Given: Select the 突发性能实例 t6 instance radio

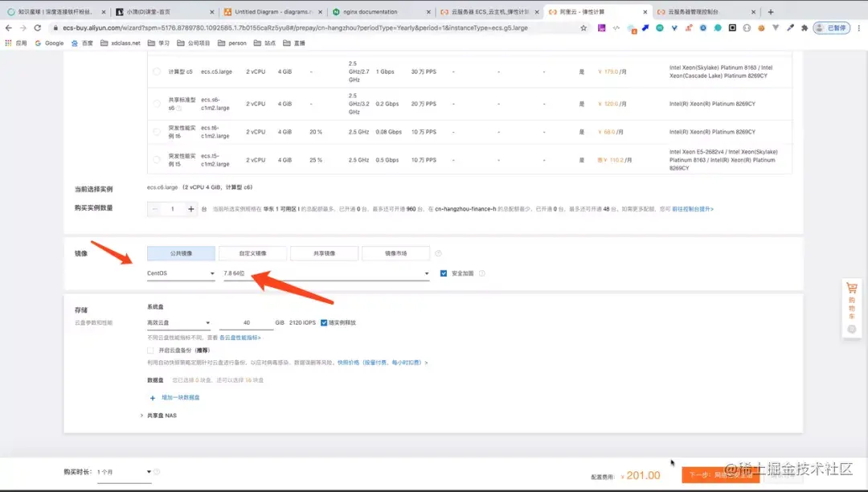Looking at the screenshot, I should [x=157, y=132].
